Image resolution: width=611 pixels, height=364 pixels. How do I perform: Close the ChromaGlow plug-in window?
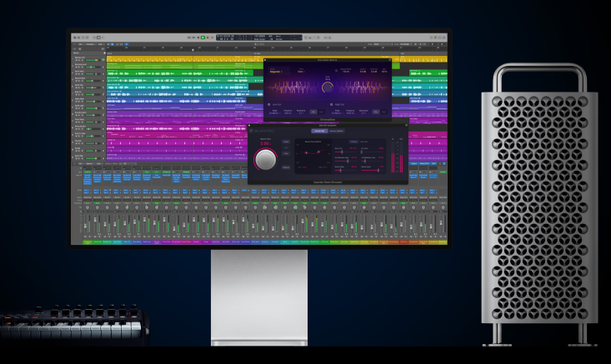click(x=265, y=60)
